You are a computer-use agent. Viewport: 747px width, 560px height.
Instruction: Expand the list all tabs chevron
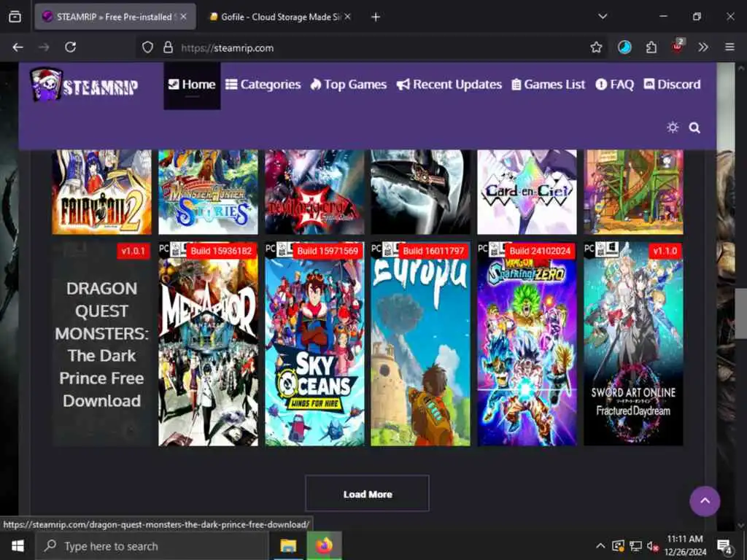point(603,17)
